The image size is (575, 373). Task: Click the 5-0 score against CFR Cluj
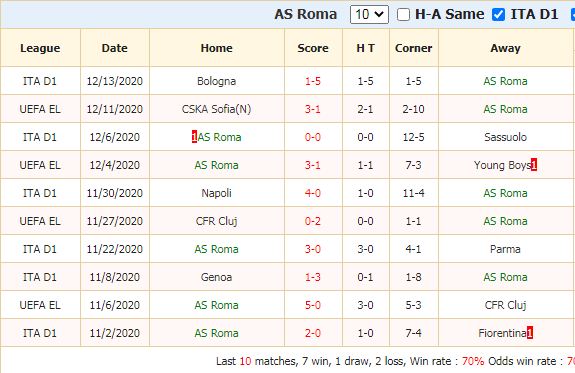click(313, 305)
